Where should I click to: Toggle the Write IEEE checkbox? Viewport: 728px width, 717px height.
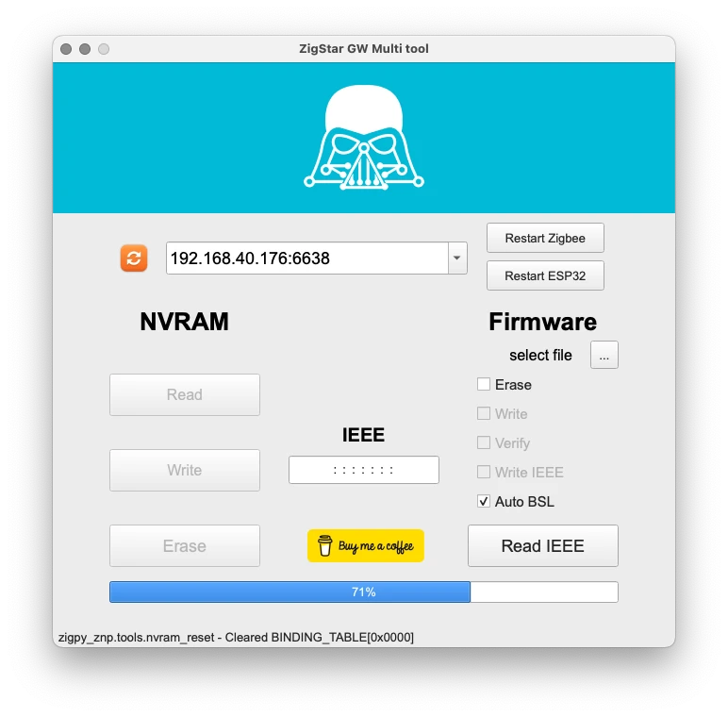click(x=484, y=473)
